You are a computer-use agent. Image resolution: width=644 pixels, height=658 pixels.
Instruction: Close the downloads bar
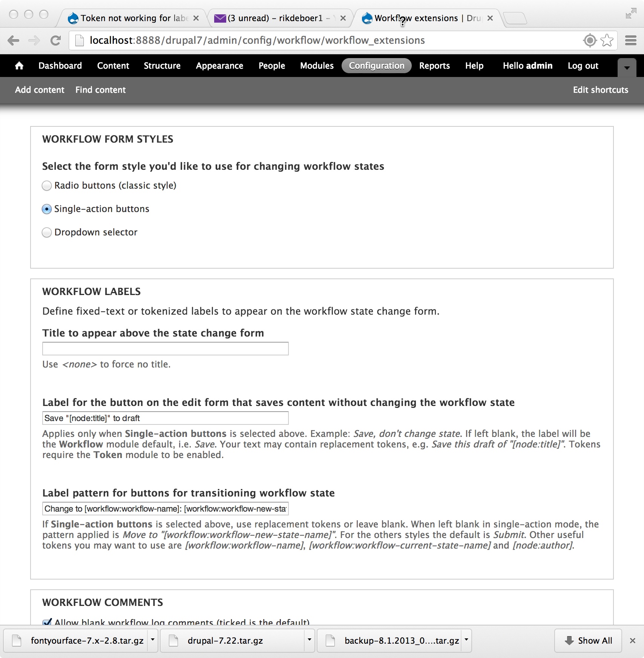coord(632,641)
